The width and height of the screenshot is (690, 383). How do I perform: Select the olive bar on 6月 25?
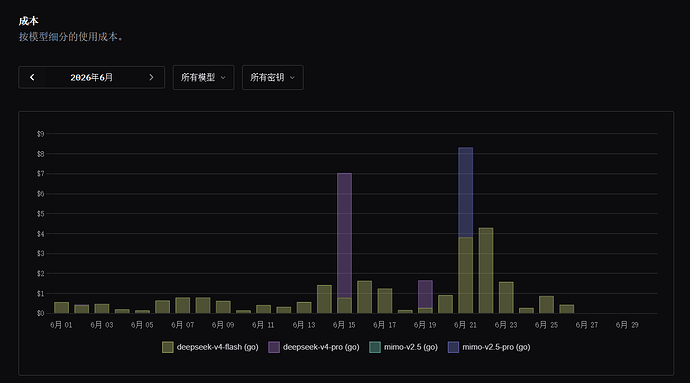[x=547, y=305]
